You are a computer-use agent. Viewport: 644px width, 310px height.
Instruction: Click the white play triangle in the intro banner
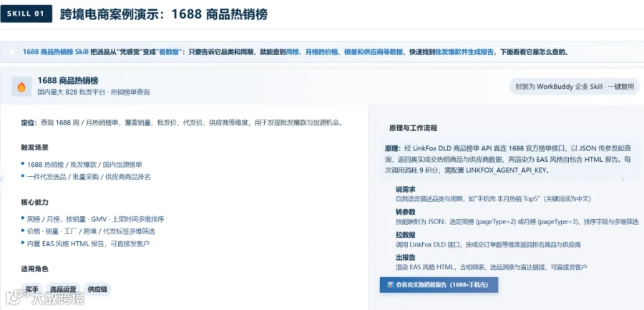point(13,52)
